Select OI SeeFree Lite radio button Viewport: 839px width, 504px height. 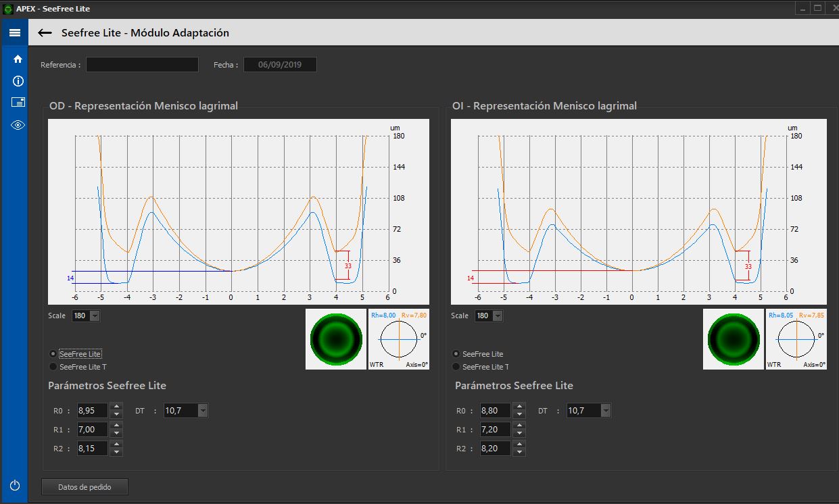coord(456,354)
